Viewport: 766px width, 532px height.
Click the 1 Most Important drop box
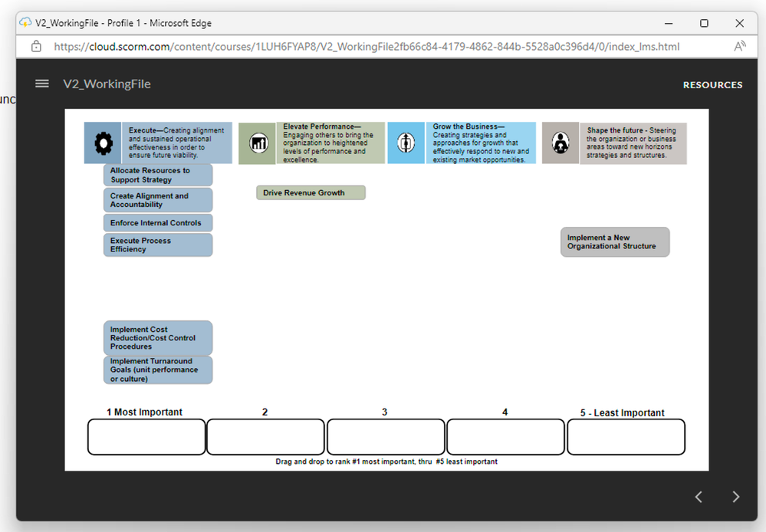click(146, 437)
